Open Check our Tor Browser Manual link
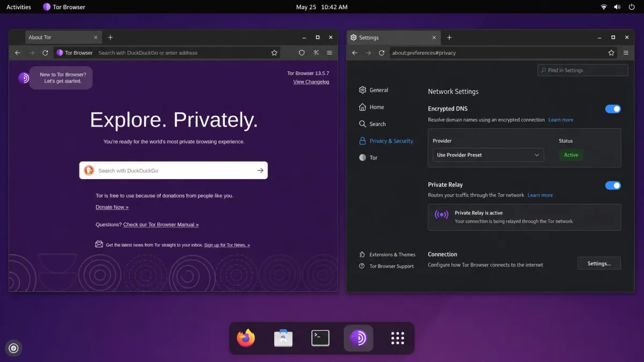The height and width of the screenshot is (362, 644). pyautogui.click(x=161, y=225)
